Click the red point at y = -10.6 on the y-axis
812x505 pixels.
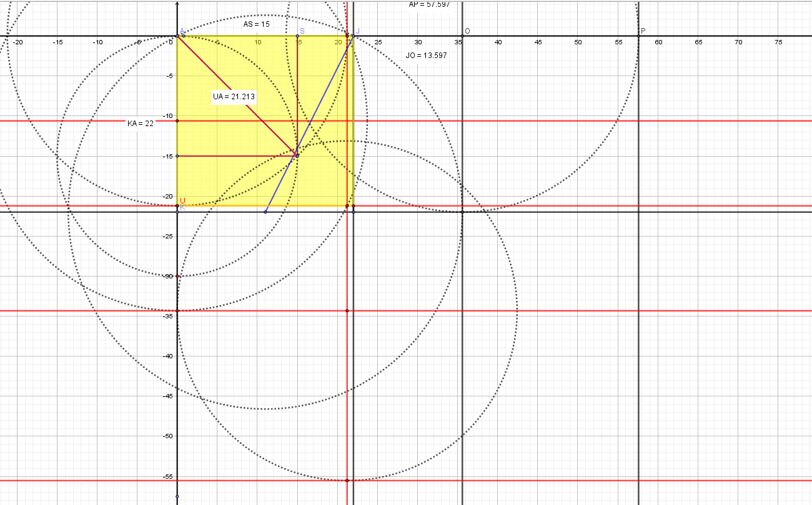177,120
